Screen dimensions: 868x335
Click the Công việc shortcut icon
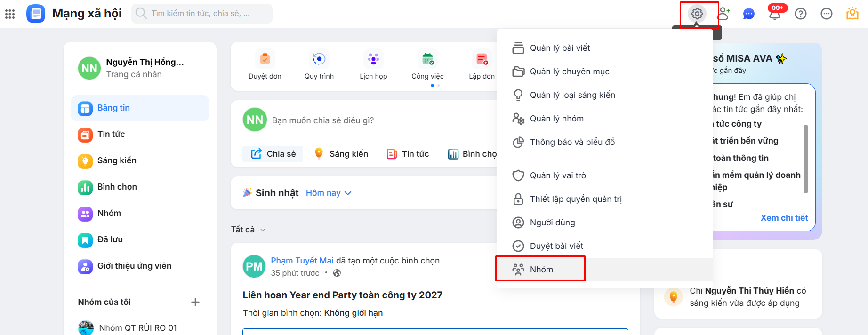(427, 59)
